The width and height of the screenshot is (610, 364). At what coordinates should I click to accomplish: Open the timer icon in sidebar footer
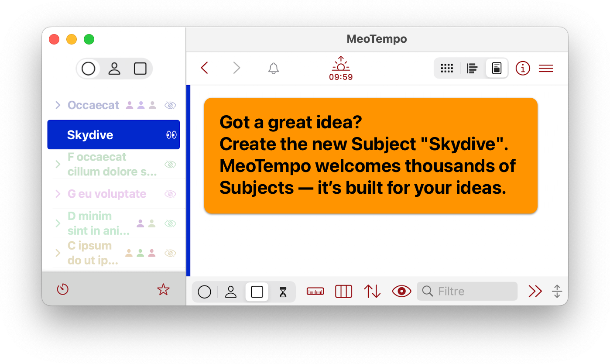click(x=63, y=289)
